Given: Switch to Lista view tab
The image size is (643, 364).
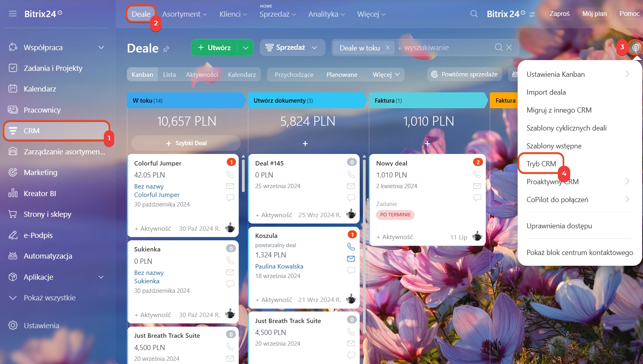Looking at the screenshot, I should pos(169,74).
